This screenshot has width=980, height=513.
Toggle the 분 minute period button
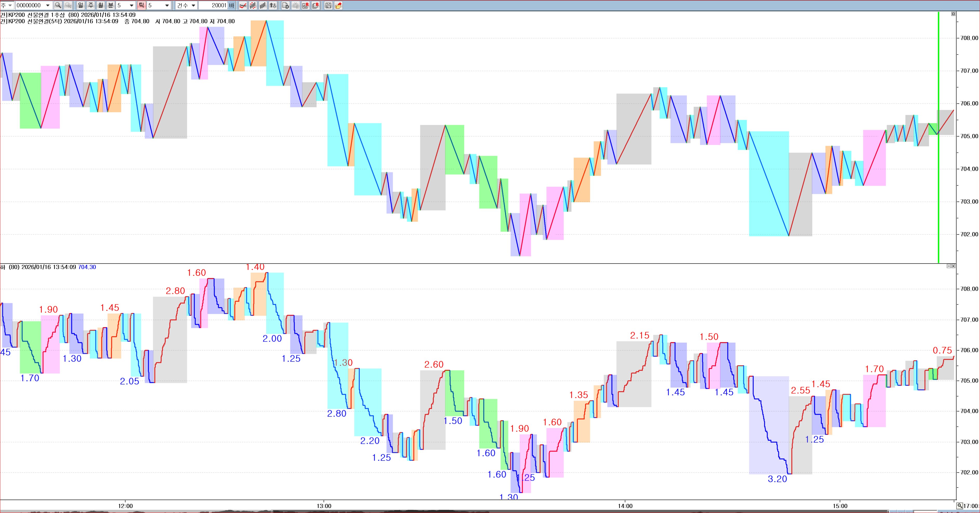pos(111,5)
